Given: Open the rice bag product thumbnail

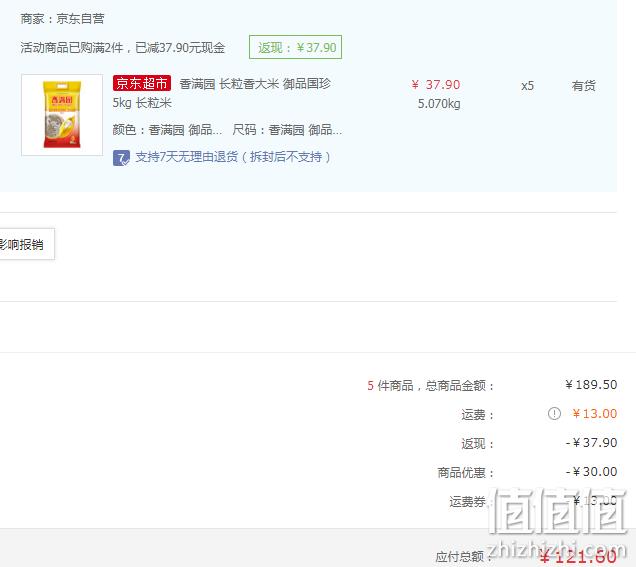Looking at the screenshot, I should [62, 115].
